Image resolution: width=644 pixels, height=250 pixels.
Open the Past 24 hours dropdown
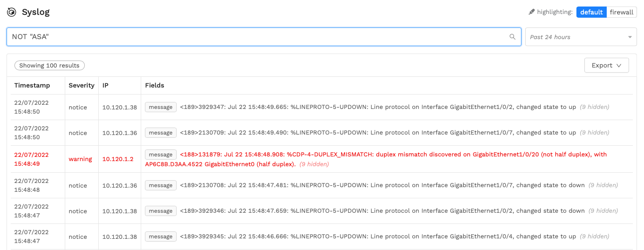click(581, 37)
